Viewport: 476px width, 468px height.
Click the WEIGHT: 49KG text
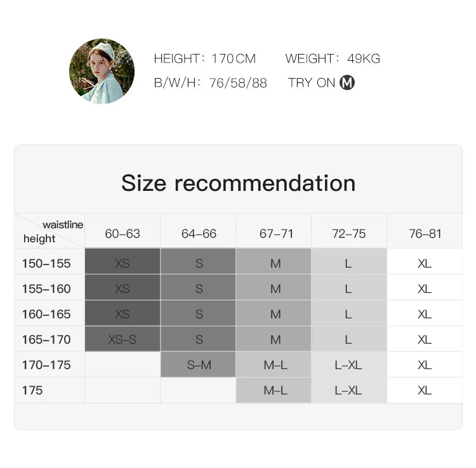click(333, 58)
